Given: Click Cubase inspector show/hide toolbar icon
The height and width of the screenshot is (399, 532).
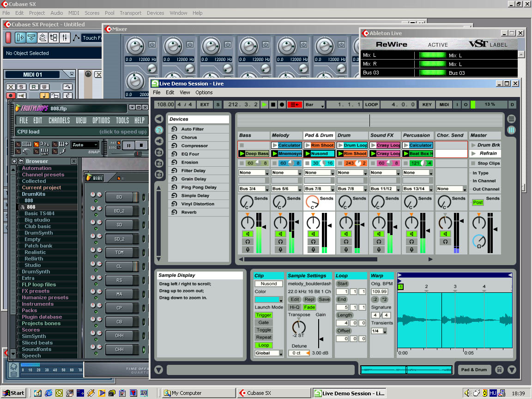Looking at the screenshot, I should [x=20, y=38].
